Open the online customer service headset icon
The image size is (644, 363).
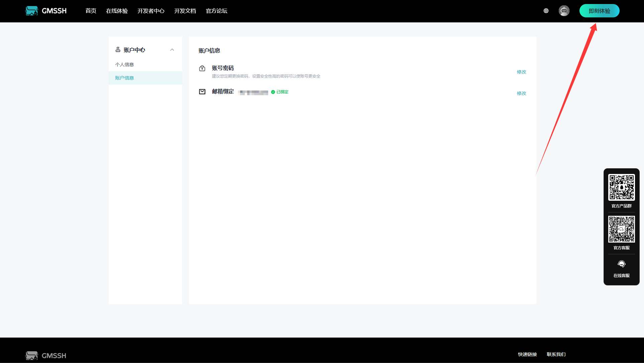[621, 264]
